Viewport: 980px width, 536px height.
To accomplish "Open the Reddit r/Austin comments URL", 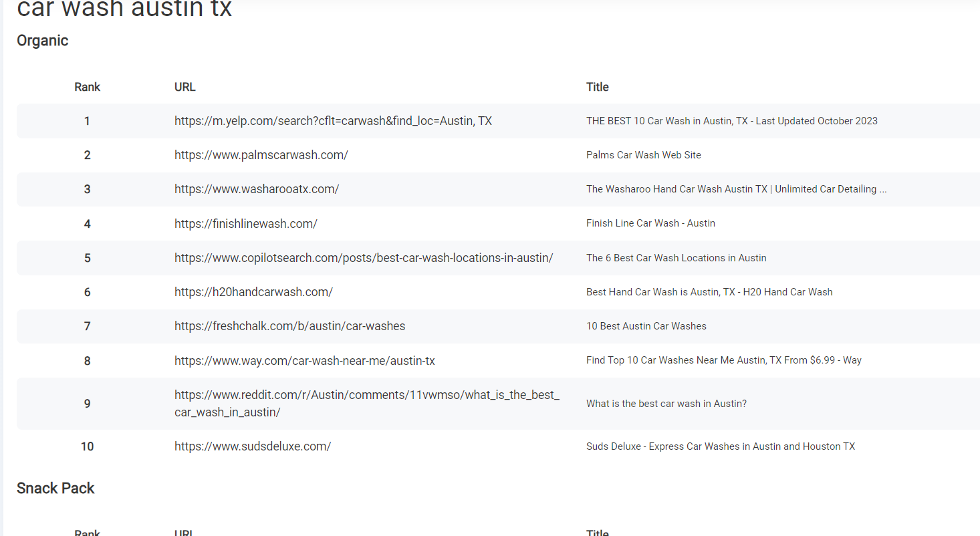I will pos(367,404).
